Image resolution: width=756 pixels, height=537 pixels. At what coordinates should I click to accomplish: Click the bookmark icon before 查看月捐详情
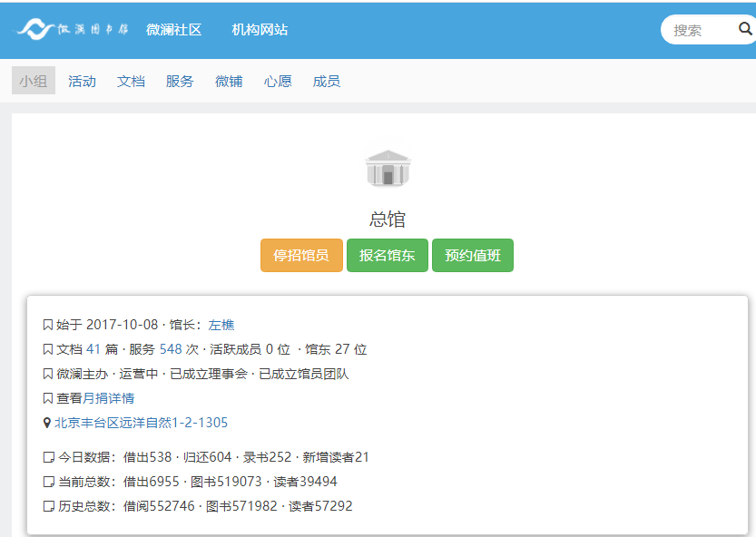pyautogui.click(x=48, y=398)
